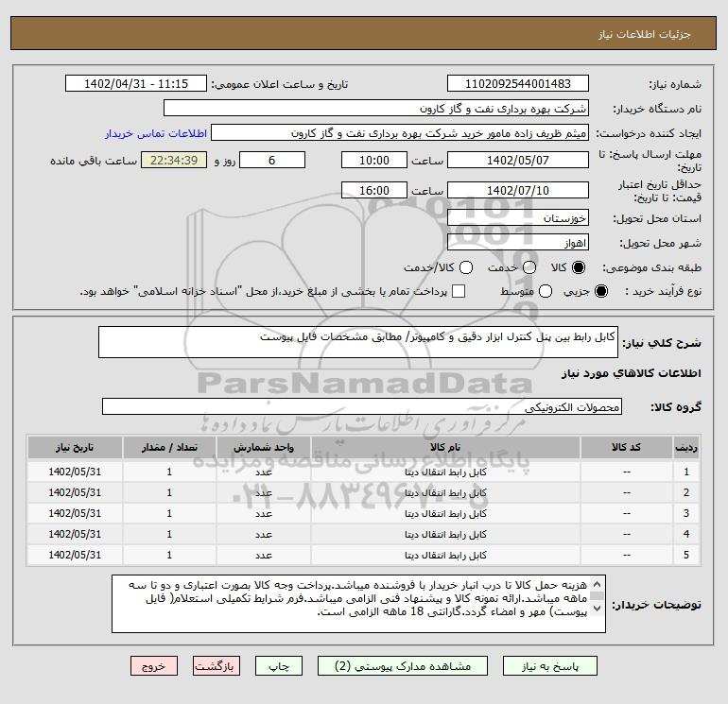Click the announcement date field 1402/04/31 - 11:15
The height and width of the screenshot is (704, 728).
pyautogui.click(x=135, y=84)
